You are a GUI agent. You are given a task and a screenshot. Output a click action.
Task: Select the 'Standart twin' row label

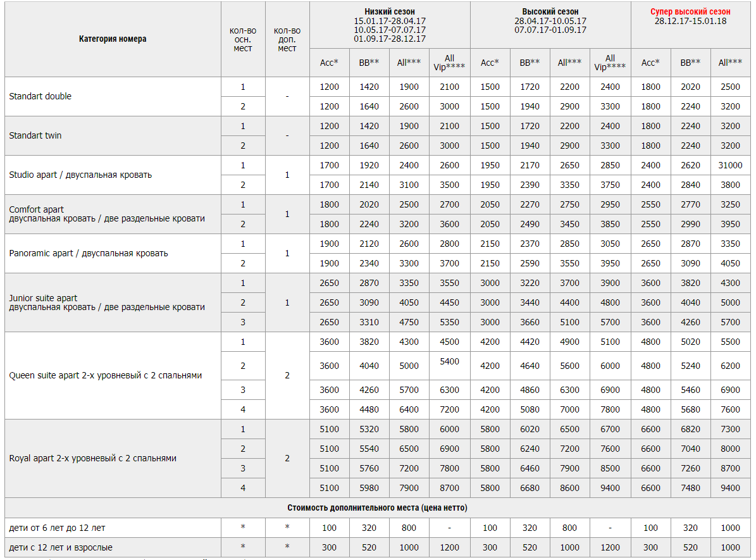[35, 135]
